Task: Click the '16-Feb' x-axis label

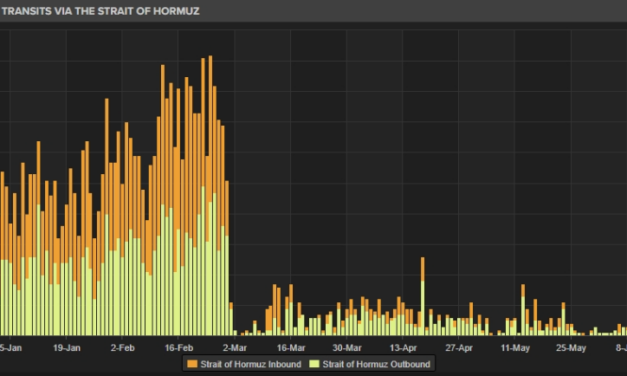Action: [179, 348]
